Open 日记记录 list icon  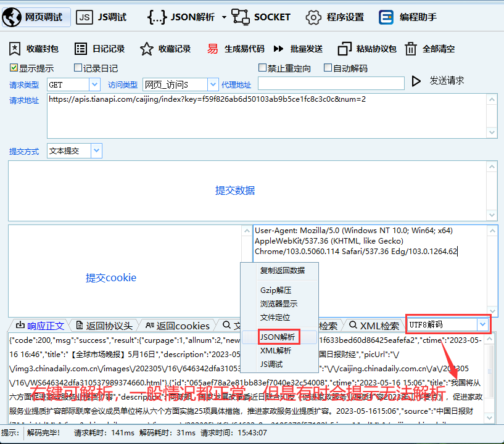[81, 49]
